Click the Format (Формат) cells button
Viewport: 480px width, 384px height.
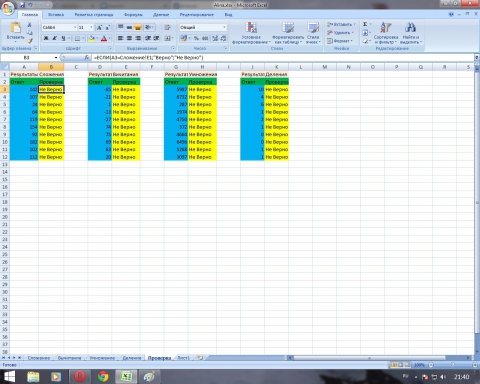pyautogui.click(x=340, y=41)
